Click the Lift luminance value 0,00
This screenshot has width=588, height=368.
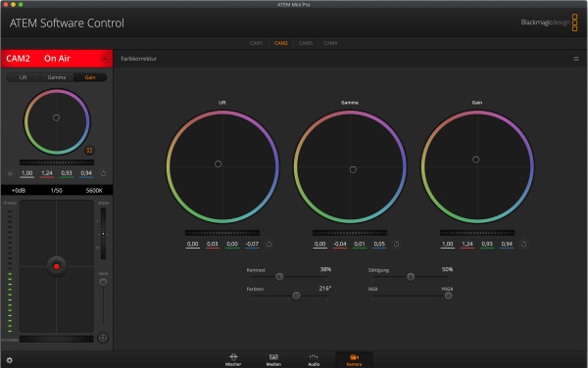(192, 244)
